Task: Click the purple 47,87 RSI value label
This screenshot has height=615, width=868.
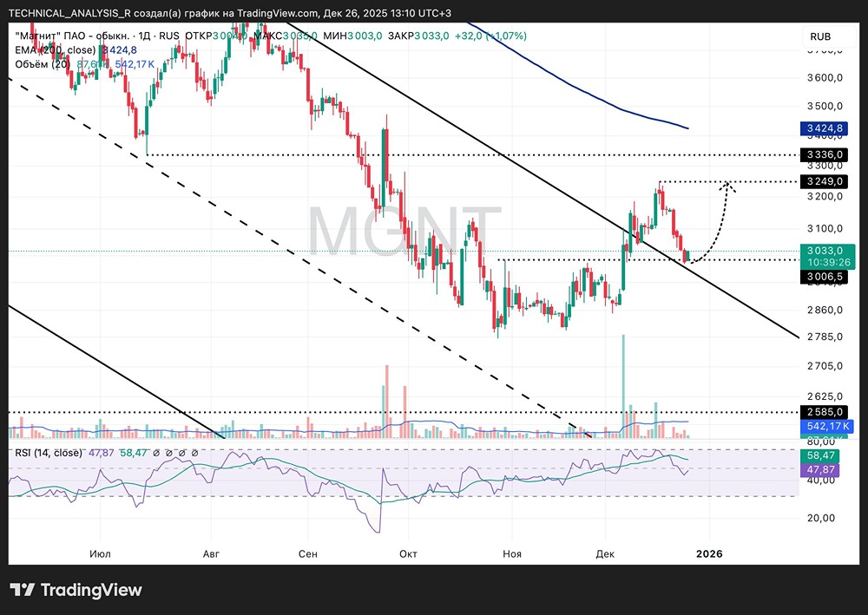Action: 820,470
